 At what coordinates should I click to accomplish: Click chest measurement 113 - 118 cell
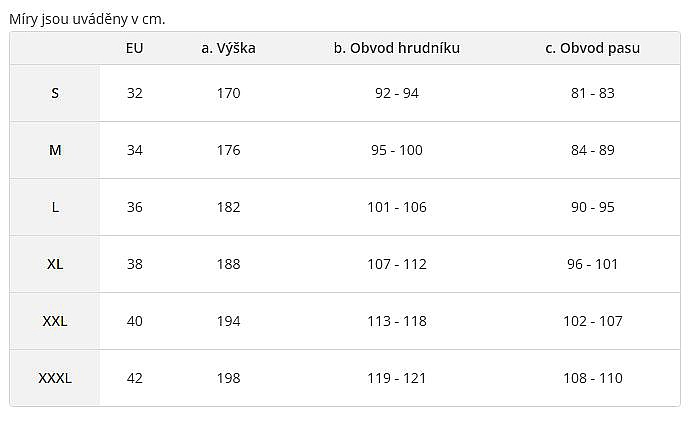[397, 321]
